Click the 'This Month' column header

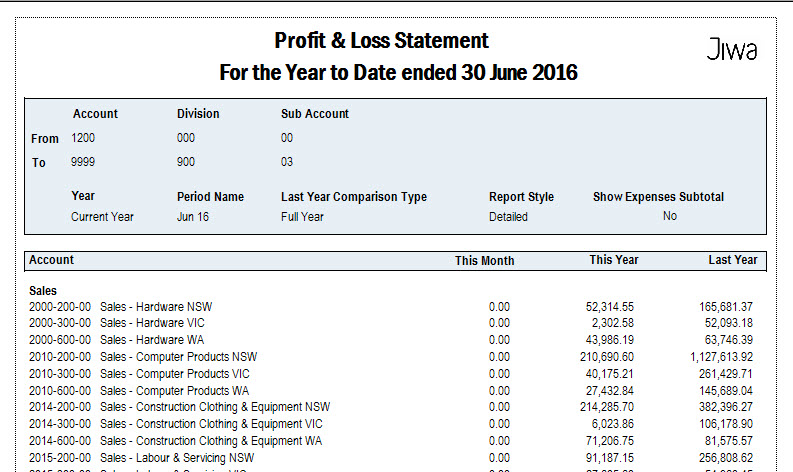click(484, 261)
